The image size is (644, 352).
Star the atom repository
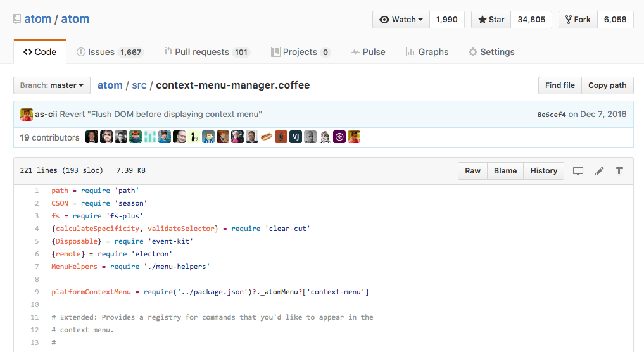(491, 20)
